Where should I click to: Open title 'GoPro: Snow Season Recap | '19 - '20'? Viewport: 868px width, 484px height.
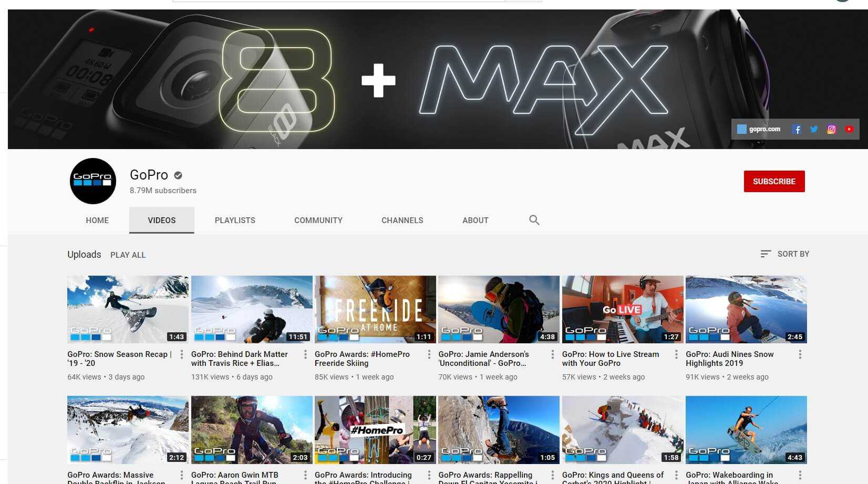119,359
